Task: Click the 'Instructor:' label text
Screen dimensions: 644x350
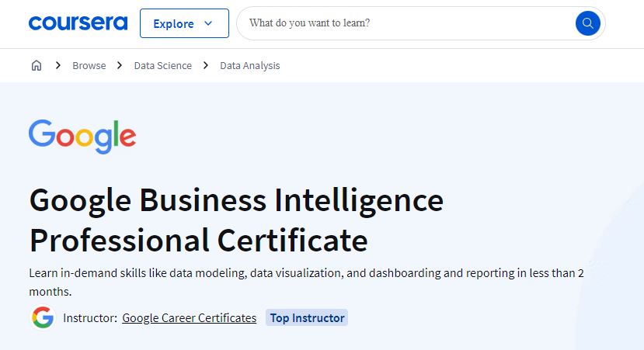Action: (x=90, y=318)
